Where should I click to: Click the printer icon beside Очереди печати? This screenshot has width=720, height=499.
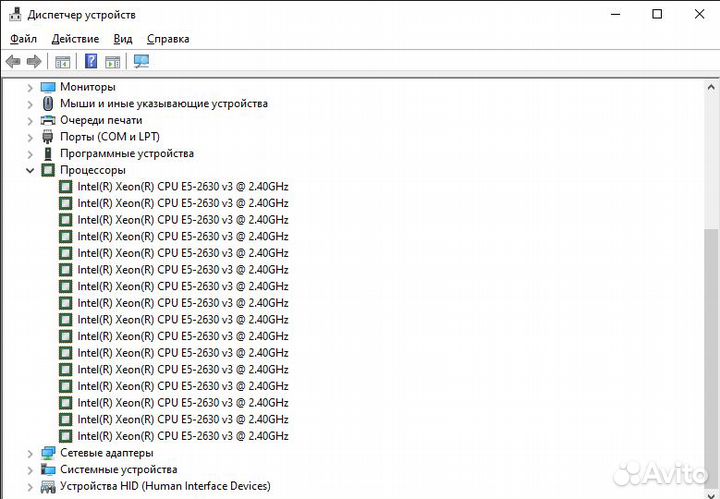point(48,120)
